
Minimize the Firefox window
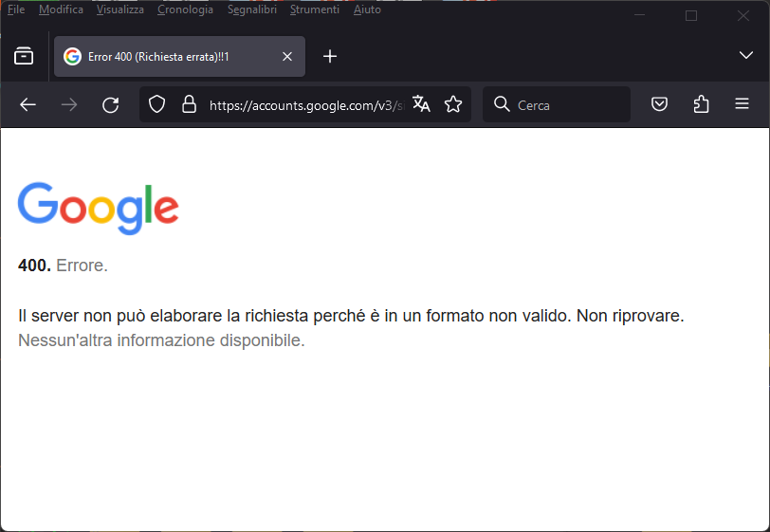639,15
